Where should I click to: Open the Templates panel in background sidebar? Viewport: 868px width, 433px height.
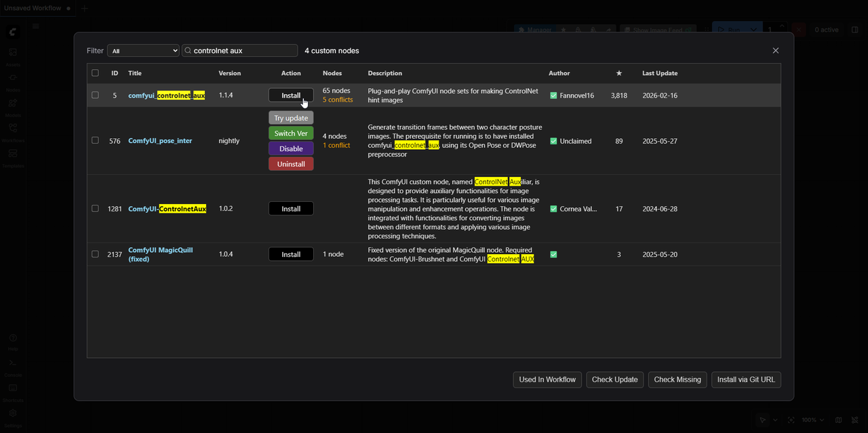[13, 157]
